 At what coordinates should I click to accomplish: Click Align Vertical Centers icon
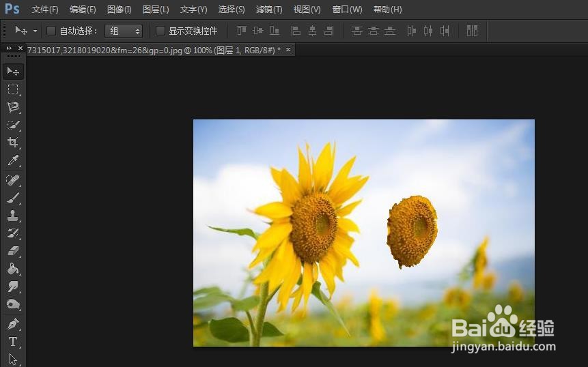pos(258,31)
